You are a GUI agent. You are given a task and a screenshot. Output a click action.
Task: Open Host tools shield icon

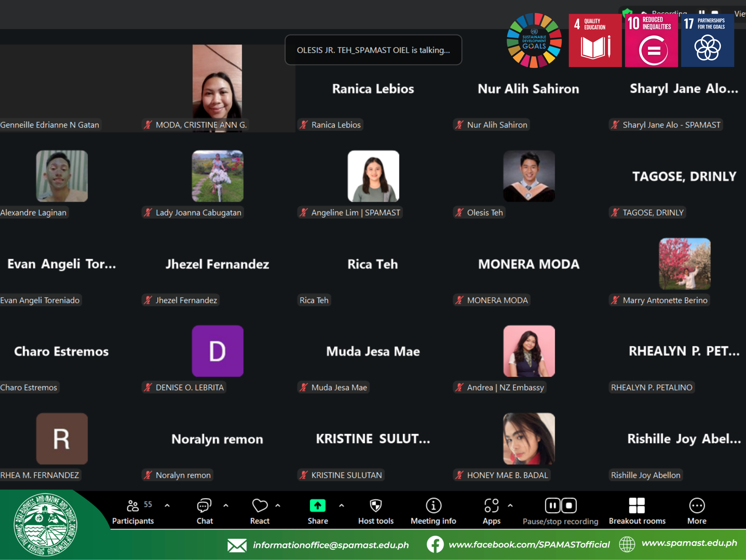376,506
